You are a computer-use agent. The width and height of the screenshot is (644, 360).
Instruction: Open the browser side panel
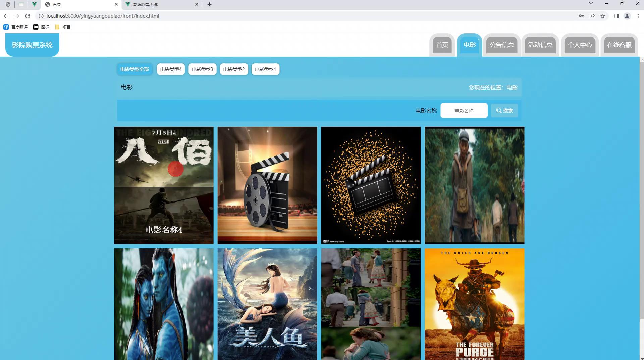pos(616,16)
